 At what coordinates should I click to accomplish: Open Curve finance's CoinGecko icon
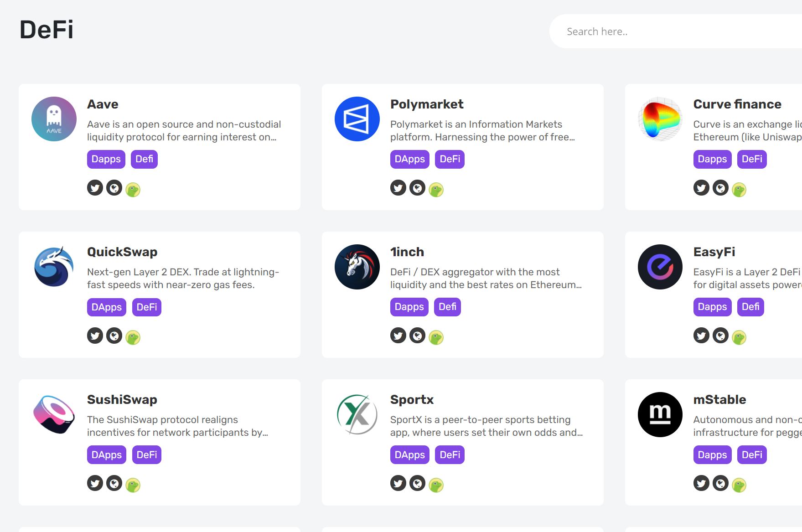pos(739,190)
